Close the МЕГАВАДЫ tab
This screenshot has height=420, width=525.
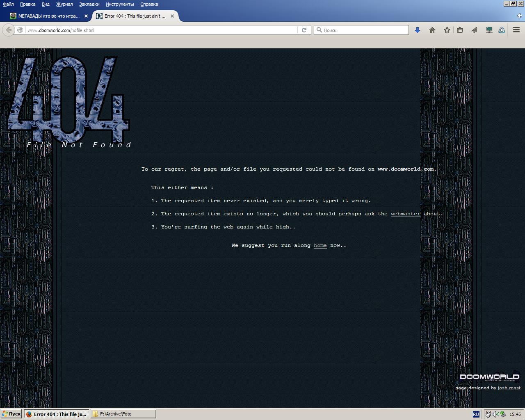86,16
